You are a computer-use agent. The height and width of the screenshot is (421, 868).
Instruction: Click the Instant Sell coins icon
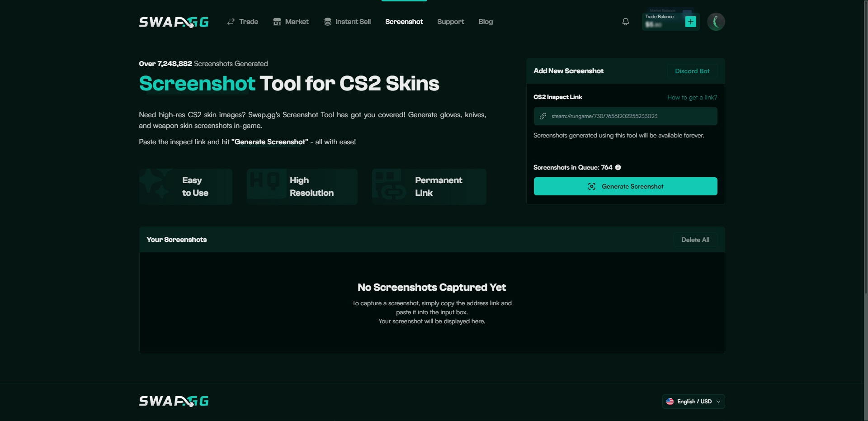[328, 22]
